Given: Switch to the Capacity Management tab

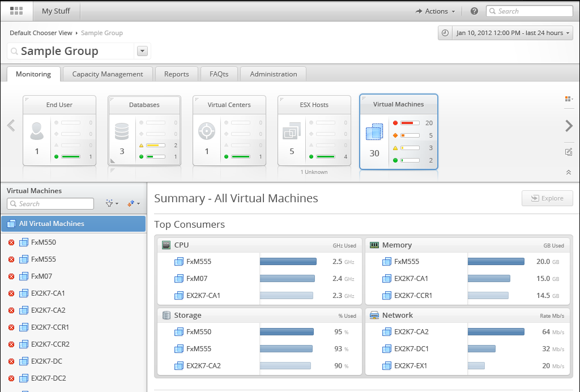Looking at the screenshot, I should pos(108,74).
